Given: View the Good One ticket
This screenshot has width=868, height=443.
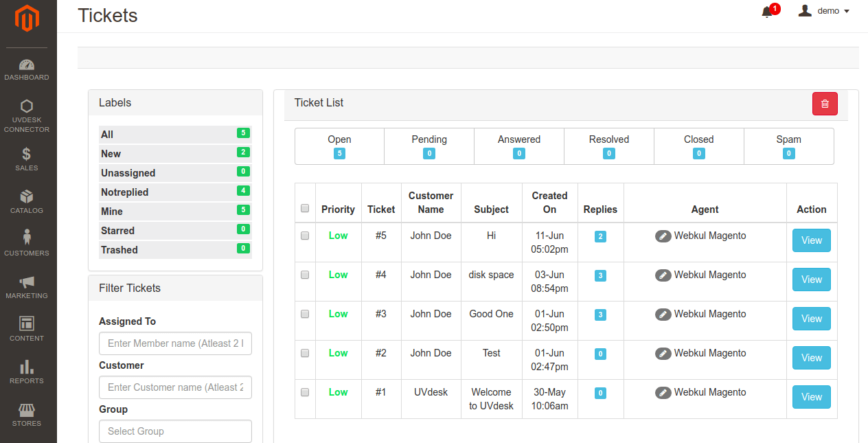Looking at the screenshot, I should click(x=812, y=319).
